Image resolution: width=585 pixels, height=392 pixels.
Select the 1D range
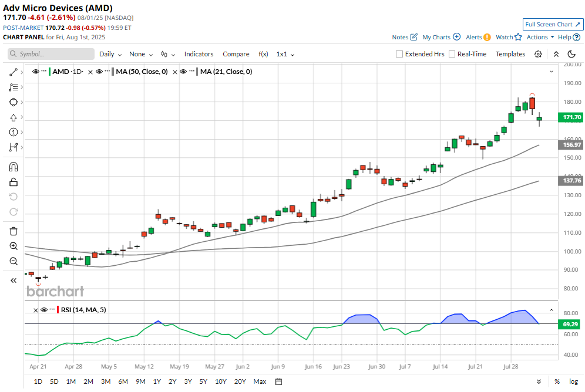[x=38, y=381]
